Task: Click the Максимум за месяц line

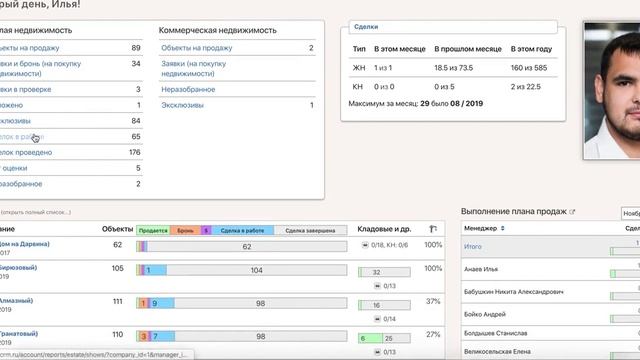Action: coord(416,104)
